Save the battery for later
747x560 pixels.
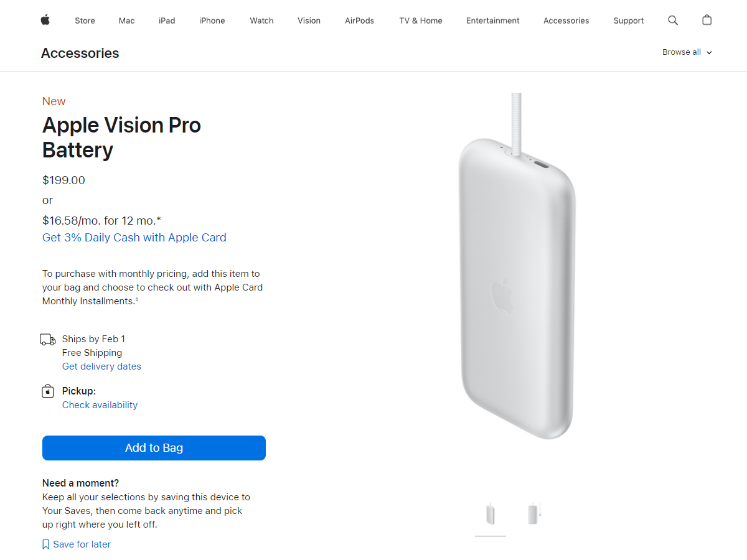pos(82,544)
